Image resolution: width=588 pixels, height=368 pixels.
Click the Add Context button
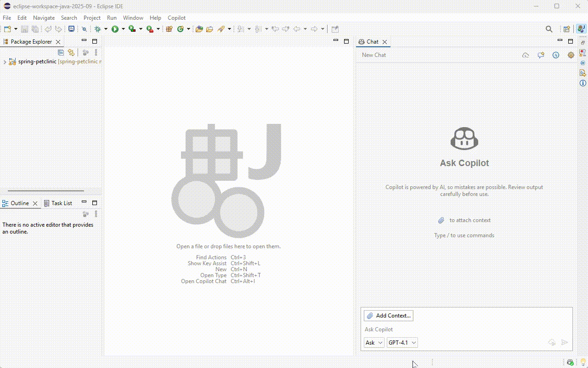click(388, 315)
